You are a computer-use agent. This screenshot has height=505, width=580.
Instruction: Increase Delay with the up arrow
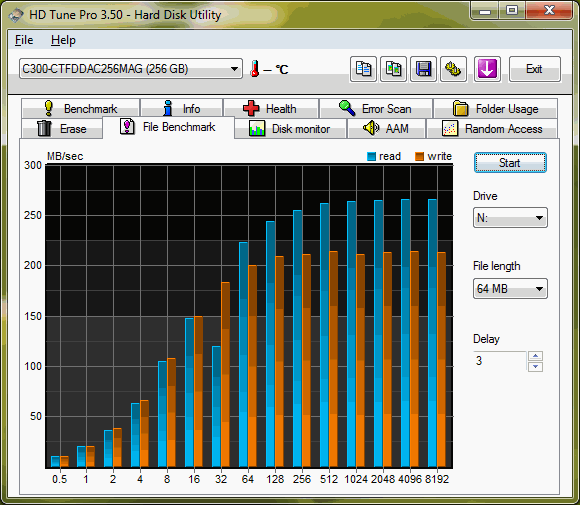535,356
